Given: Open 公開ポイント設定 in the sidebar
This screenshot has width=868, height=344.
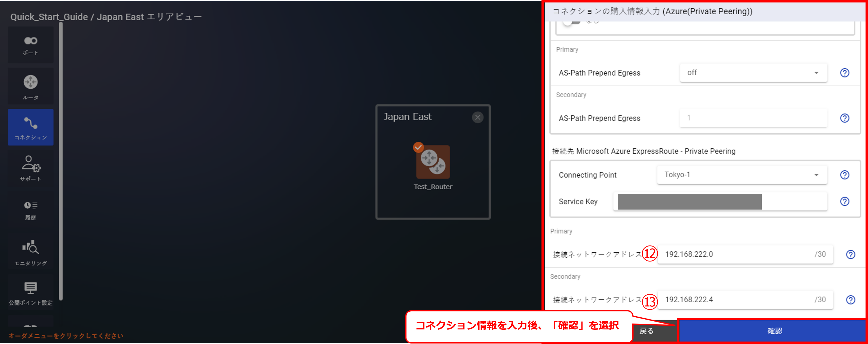Looking at the screenshot, I should [x=31, y=293].
